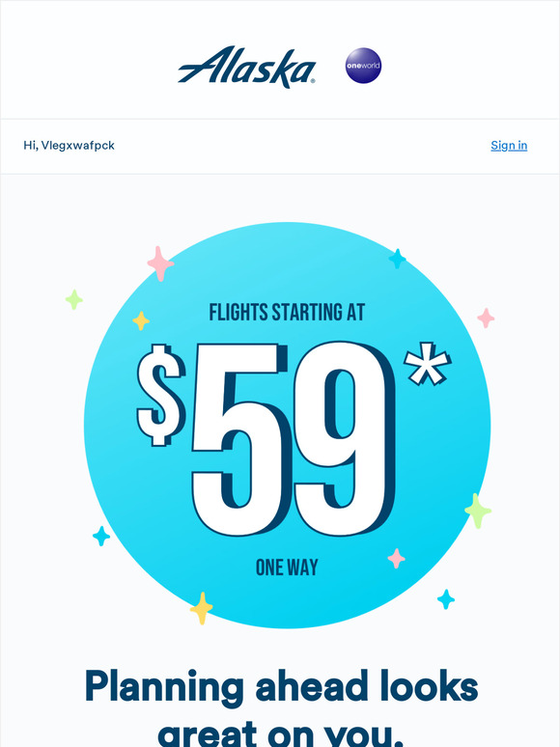Click the yellow sparkle near FLIGHTS STARTING

[x=141, y=320]
